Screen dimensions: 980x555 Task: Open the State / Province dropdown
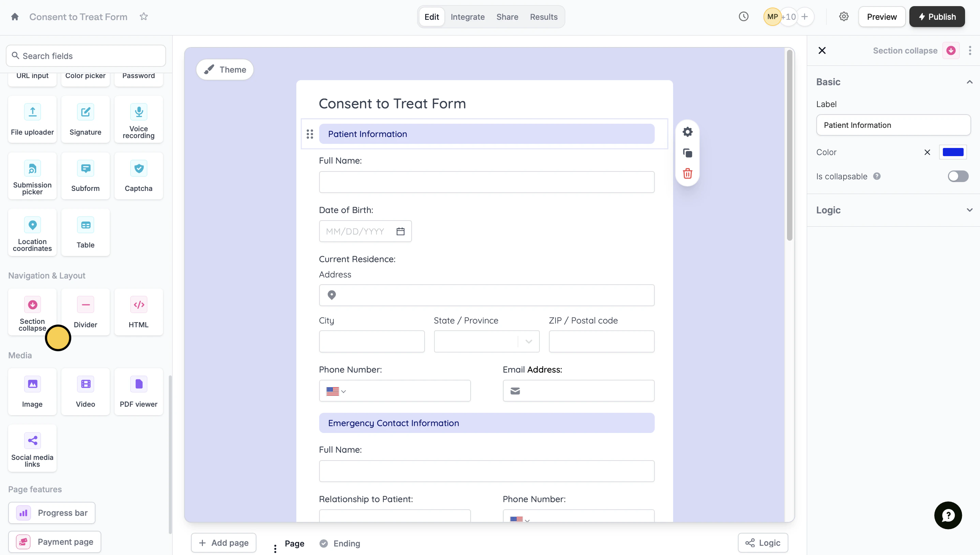(486, 342)
